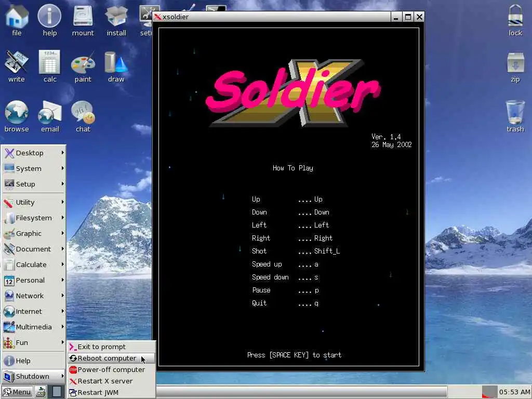Click the 'Pause' control label

(261, 290)
